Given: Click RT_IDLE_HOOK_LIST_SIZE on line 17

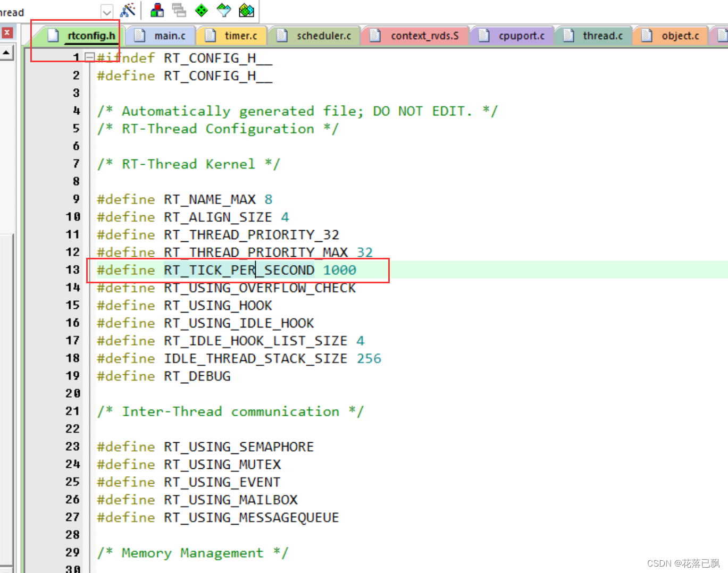Looking at the screenshot, I should [x=255, y=340].
